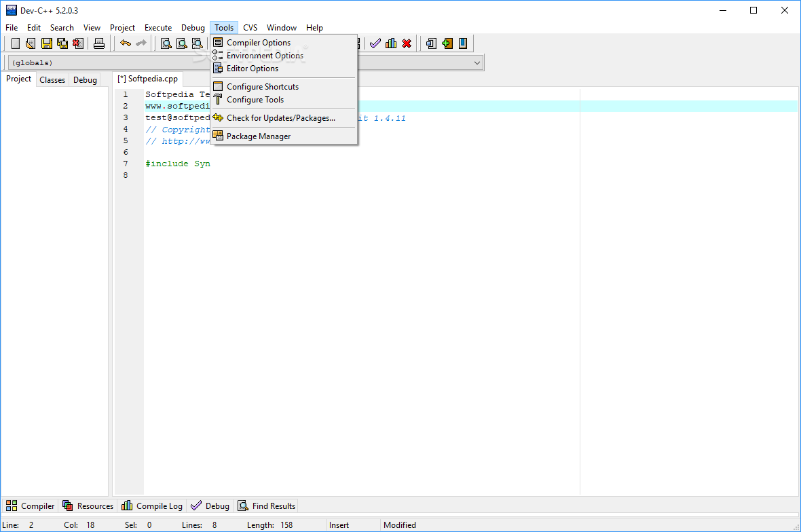Viewport: 801px width, 532px height.
Task: Open the View menu
Action: pyautogui.click(x=92, y=28)
